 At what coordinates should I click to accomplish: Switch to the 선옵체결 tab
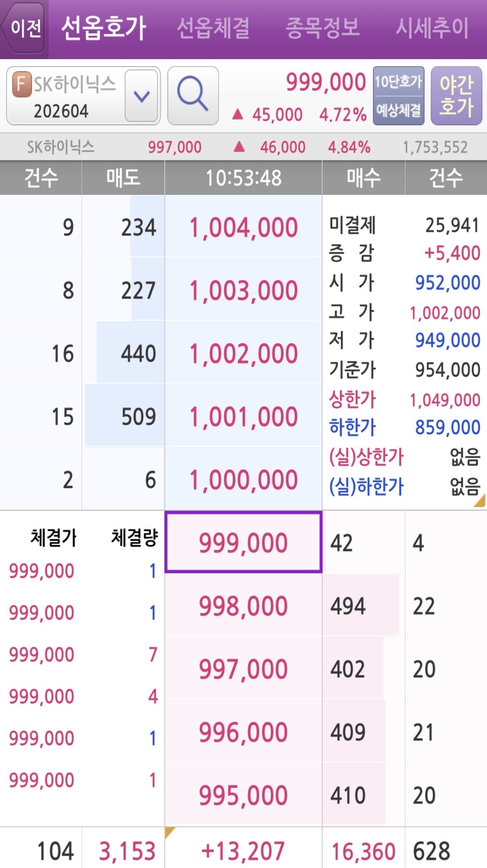213,28
